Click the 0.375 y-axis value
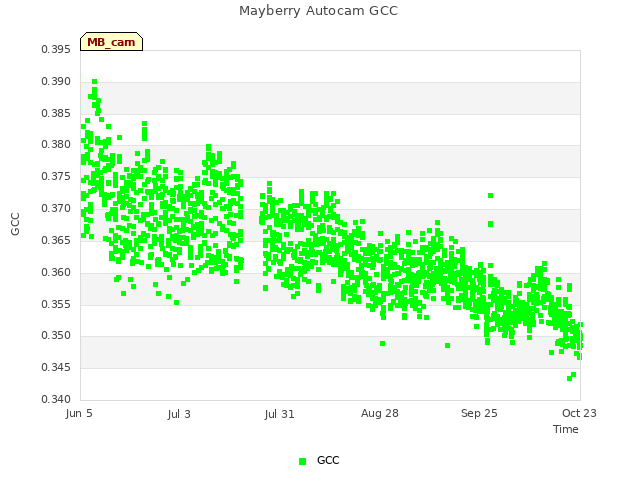Screen dimensions: 640x480 point(56,177)
